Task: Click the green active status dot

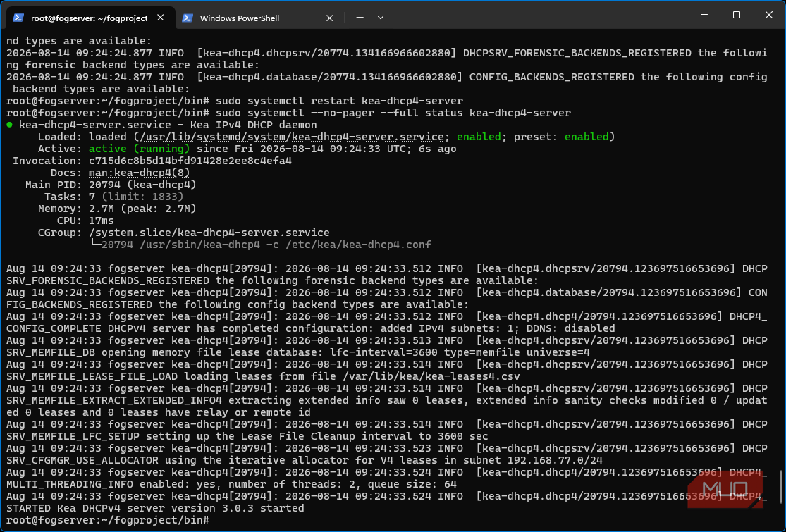Action: (10, 125)
